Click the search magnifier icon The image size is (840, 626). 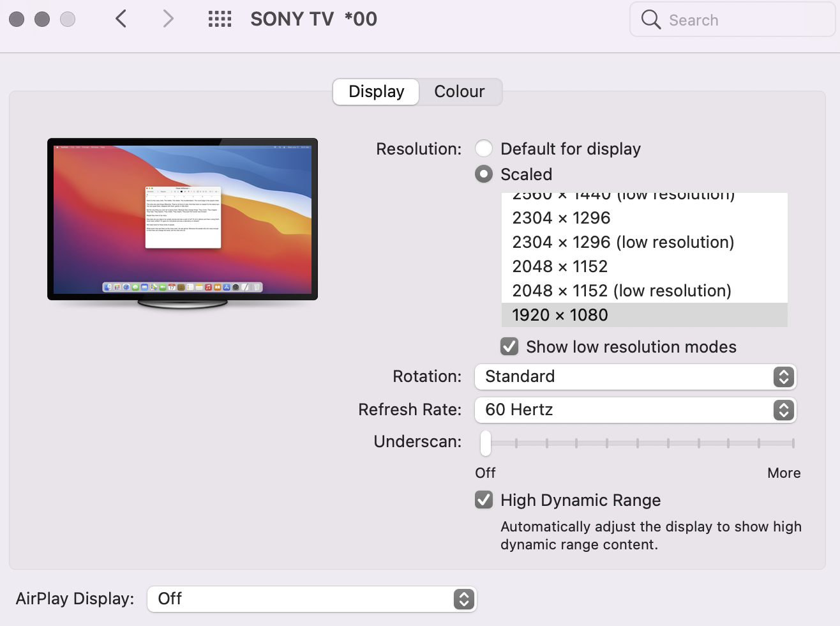coord(650,20)
